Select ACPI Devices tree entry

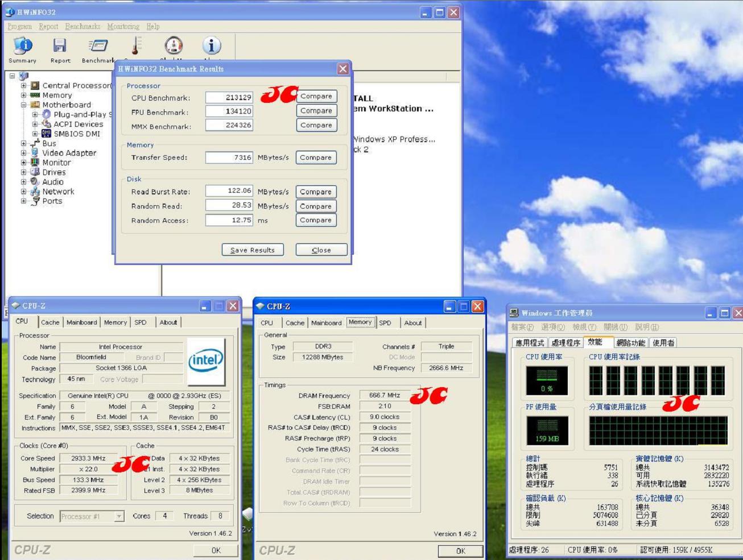[79, 124]
